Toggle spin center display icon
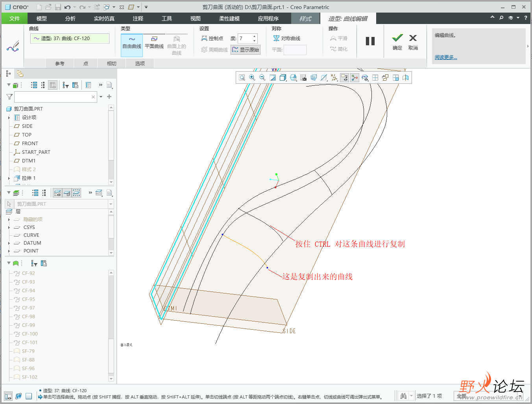Viewport: 532px width, 404px height. click(x=355, y=78)
